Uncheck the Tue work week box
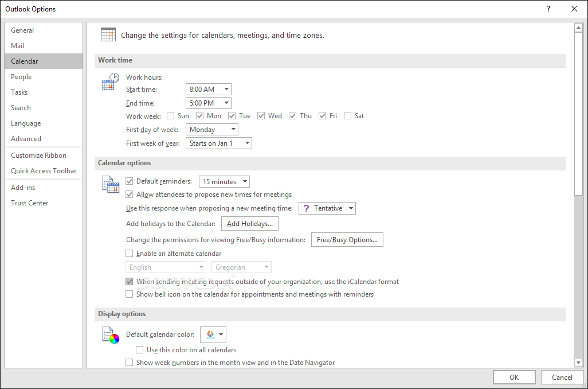The height and width of the screenshot is (389, 588). coord(232,116)
